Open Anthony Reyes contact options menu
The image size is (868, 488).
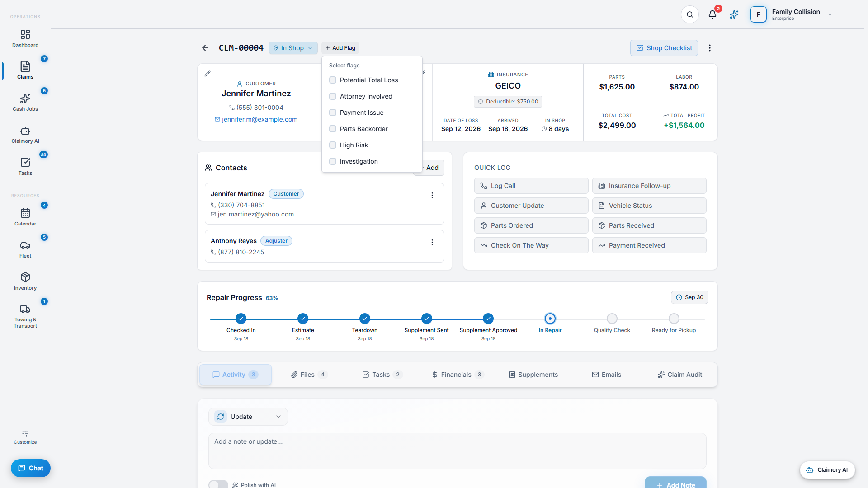point(432,242)
